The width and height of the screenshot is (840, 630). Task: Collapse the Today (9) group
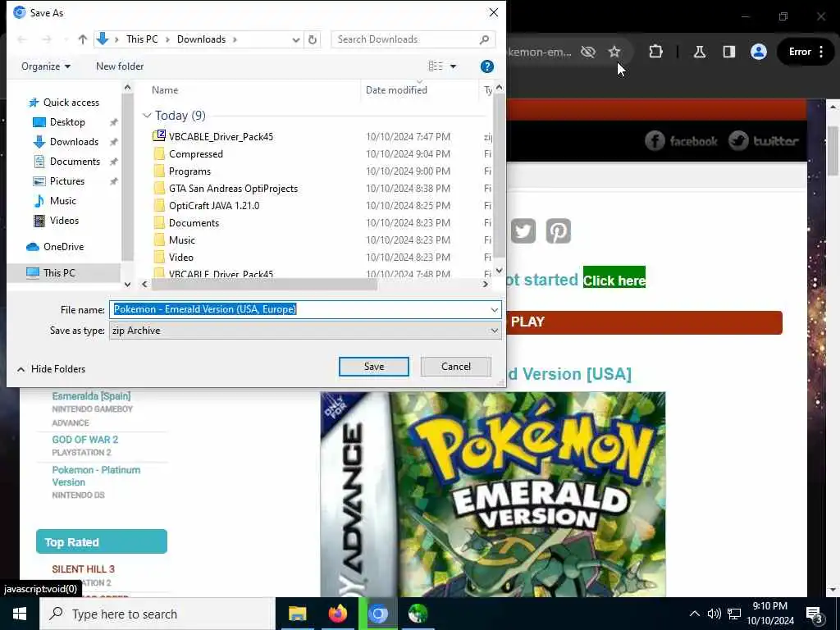click(147, 116)
